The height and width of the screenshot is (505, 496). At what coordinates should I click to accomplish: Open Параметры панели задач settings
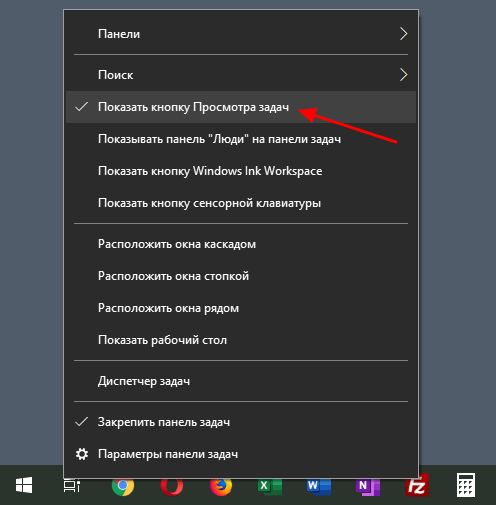pyautogui.click(x=241, y=454)
